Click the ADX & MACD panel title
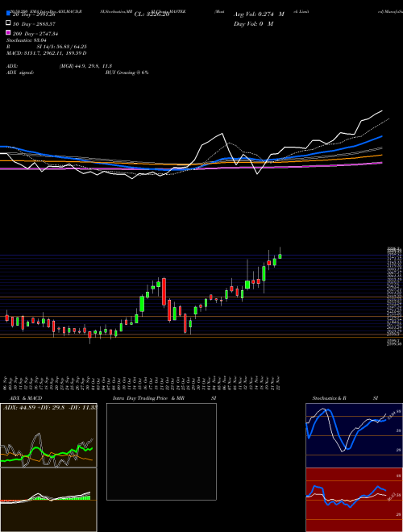 click(x=26, y=398)
